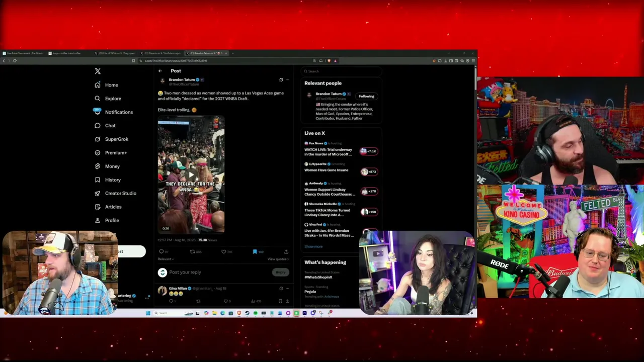This screenshot has height=362, width=644.
Task: Click the Grok icon on Brandon Tatum's post
Action: click(281, 79)
